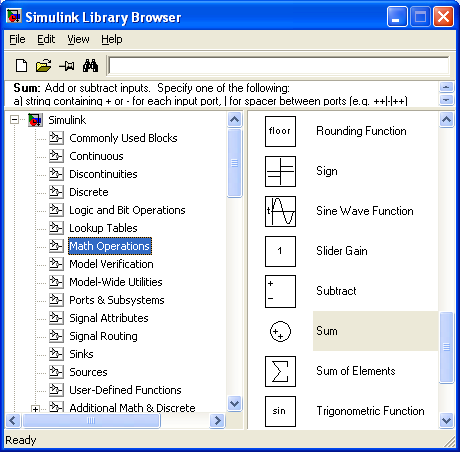Select Signal Routing label in the tree

[x=103, y=336]
